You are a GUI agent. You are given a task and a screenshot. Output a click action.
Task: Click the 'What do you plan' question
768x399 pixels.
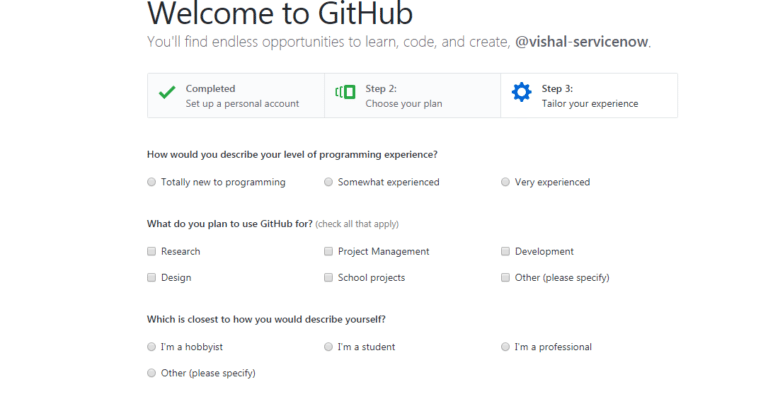coord(230,224)
